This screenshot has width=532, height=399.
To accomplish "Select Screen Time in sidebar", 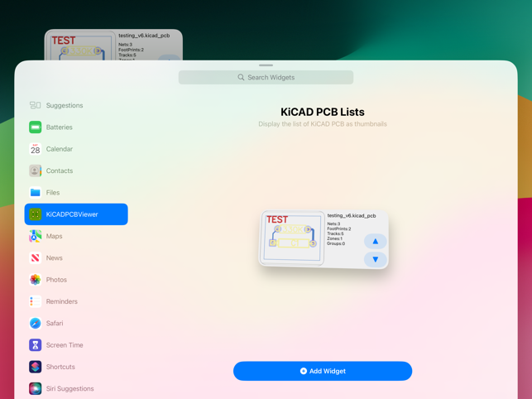I will pyautogui.click(x=76, y=345).
